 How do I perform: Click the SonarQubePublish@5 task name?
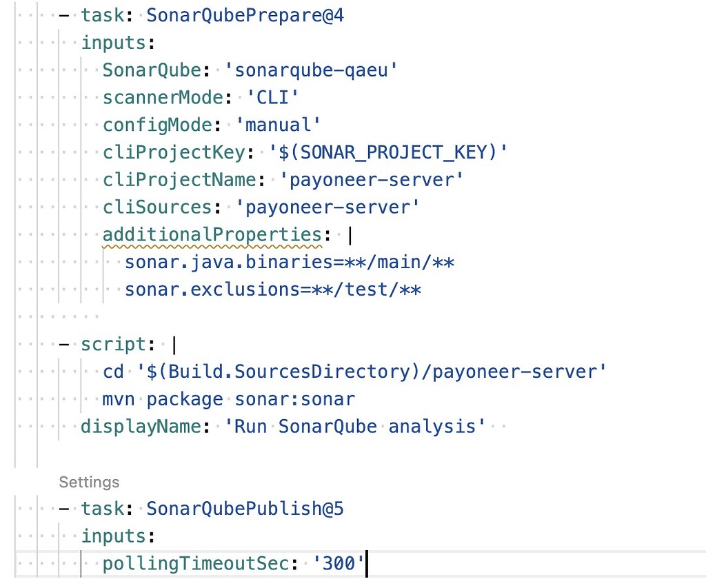(245, 508)
